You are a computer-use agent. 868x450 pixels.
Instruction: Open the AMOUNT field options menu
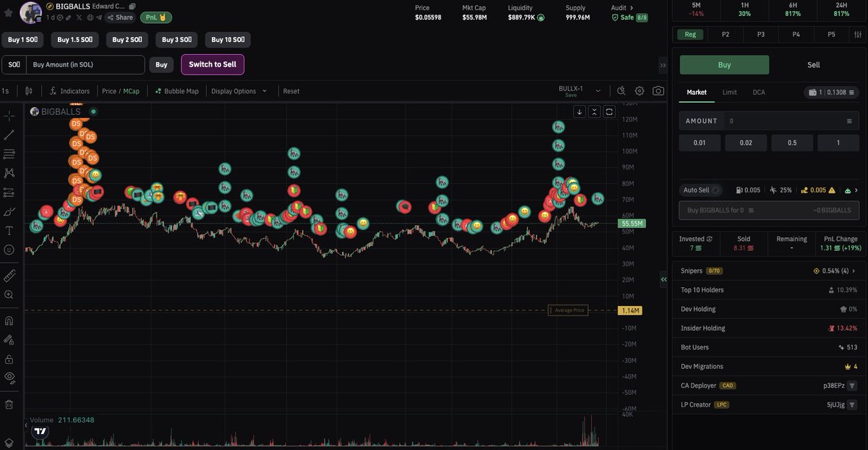coord(849,121)
